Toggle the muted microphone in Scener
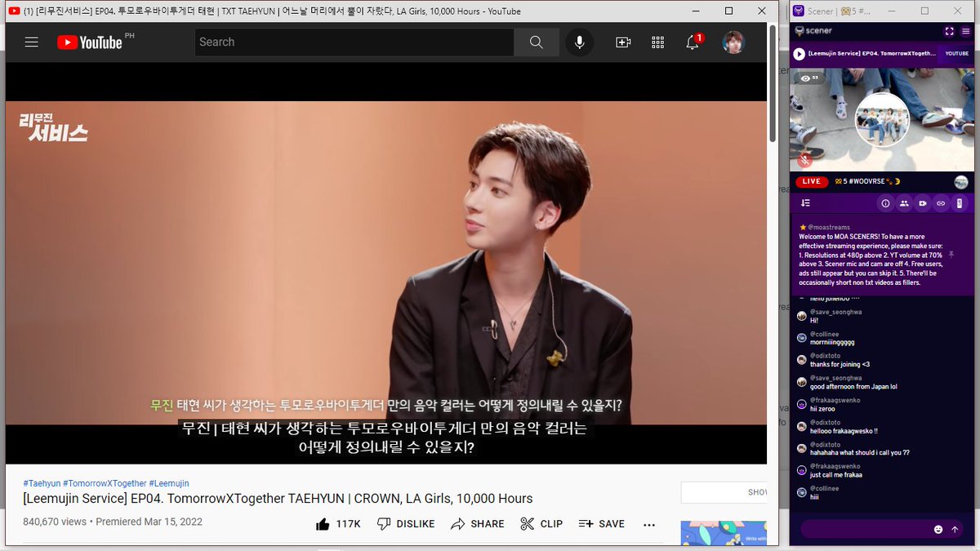 pyautogui.click(x=805, y=160)
